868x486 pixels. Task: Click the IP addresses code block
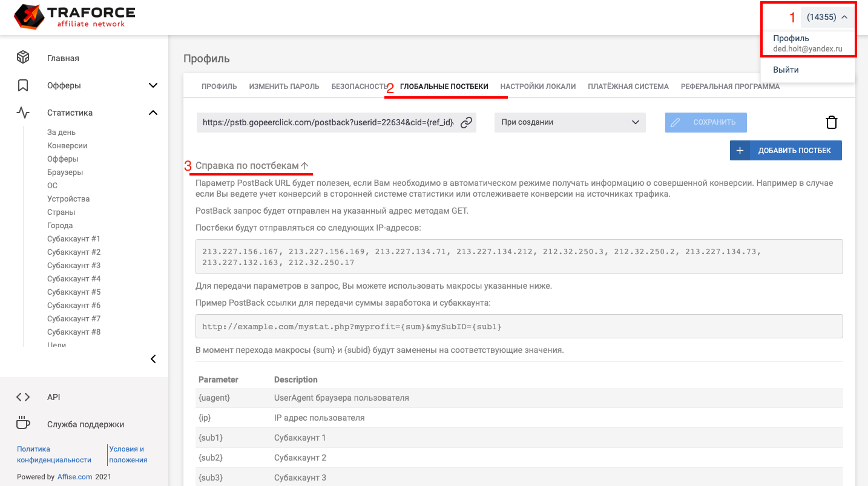tap(519, 257)
